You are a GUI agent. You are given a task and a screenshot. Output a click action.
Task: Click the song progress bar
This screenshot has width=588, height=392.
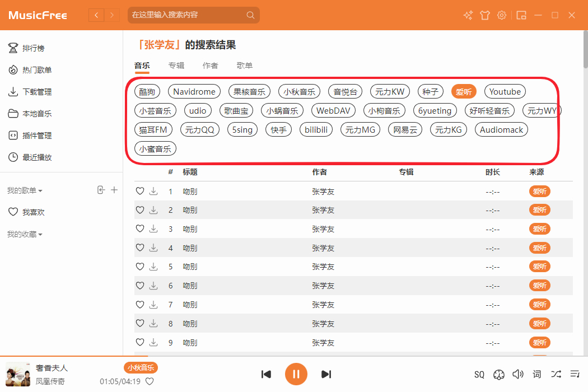click(294, 356)
